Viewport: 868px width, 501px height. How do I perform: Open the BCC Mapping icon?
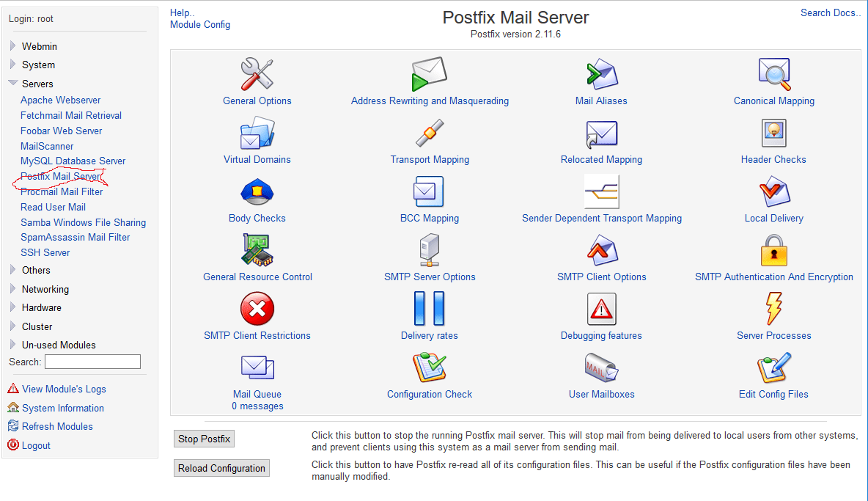(429, 191)
